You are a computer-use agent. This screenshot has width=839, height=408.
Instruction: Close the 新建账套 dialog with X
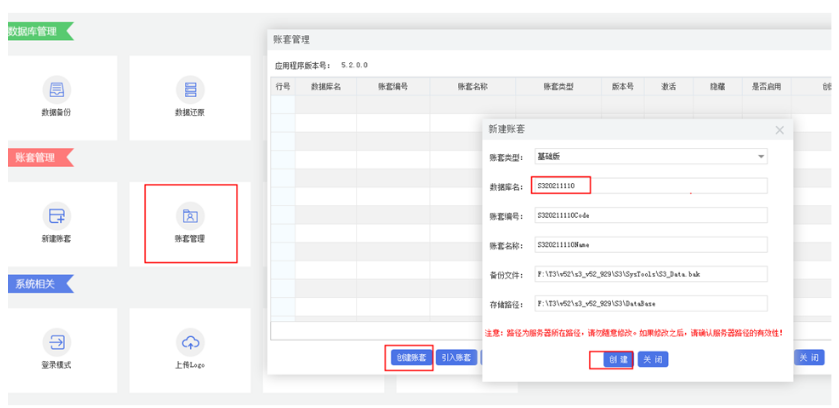pyautogui.click(x=780, y=130)
